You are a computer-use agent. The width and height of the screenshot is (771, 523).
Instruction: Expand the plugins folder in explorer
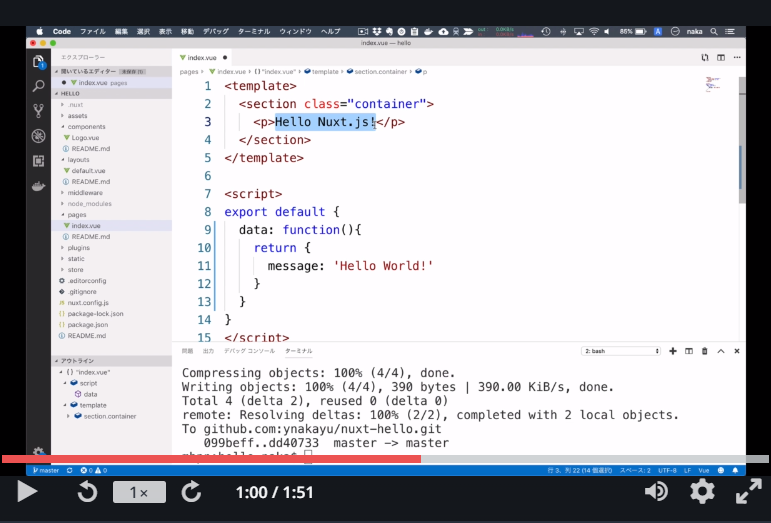pos(78,247)
